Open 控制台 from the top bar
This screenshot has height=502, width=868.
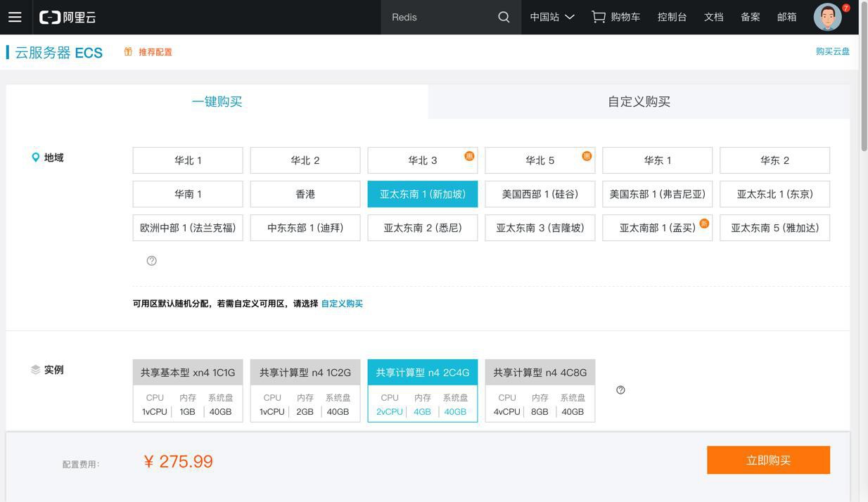click(x=672, y=17)
